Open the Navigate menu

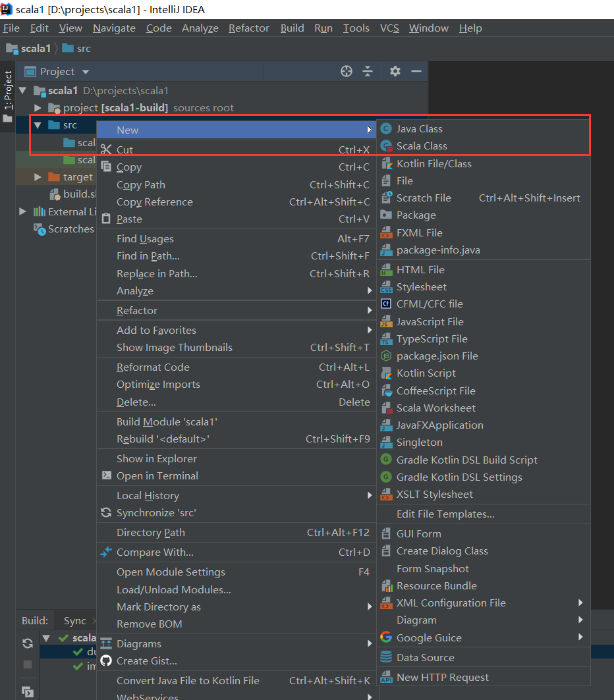click(x=114, y=28)
